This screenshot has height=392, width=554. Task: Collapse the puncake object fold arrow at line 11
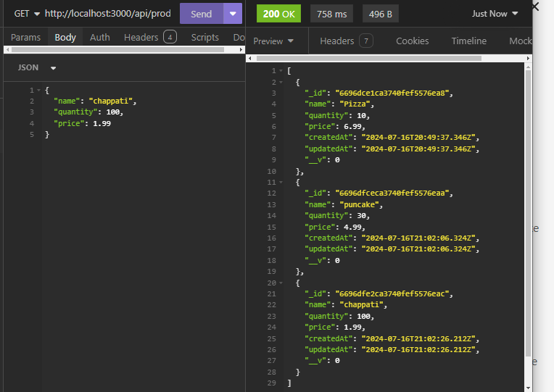[281, 182]
